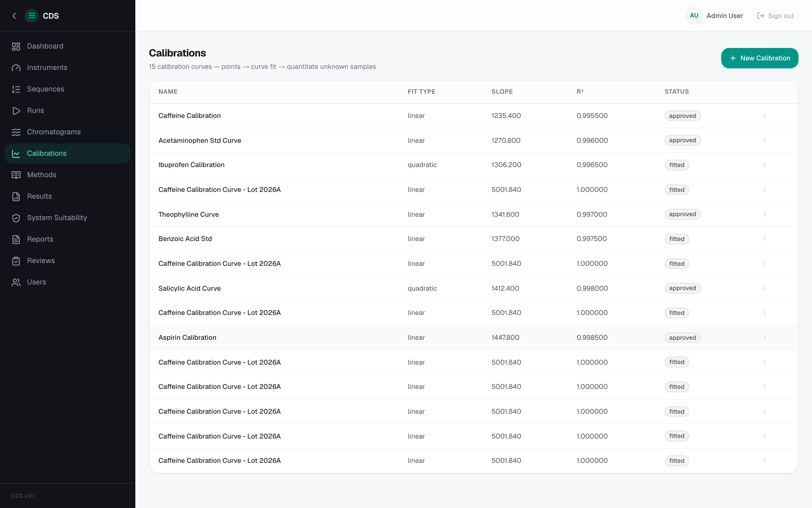The height and width of the screenshot is (508, 812).
Task: Select Ibuprofen Calibration name
Action: 191,165
